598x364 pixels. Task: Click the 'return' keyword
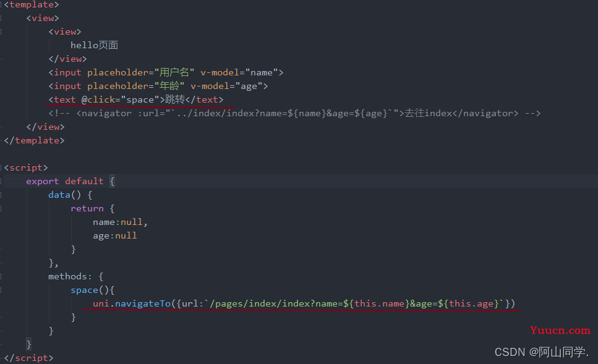(87, 208)
